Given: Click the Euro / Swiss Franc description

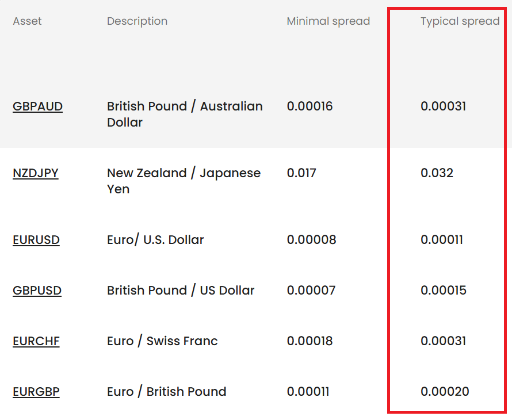Looking at the screenshot, I should (162, 341).
